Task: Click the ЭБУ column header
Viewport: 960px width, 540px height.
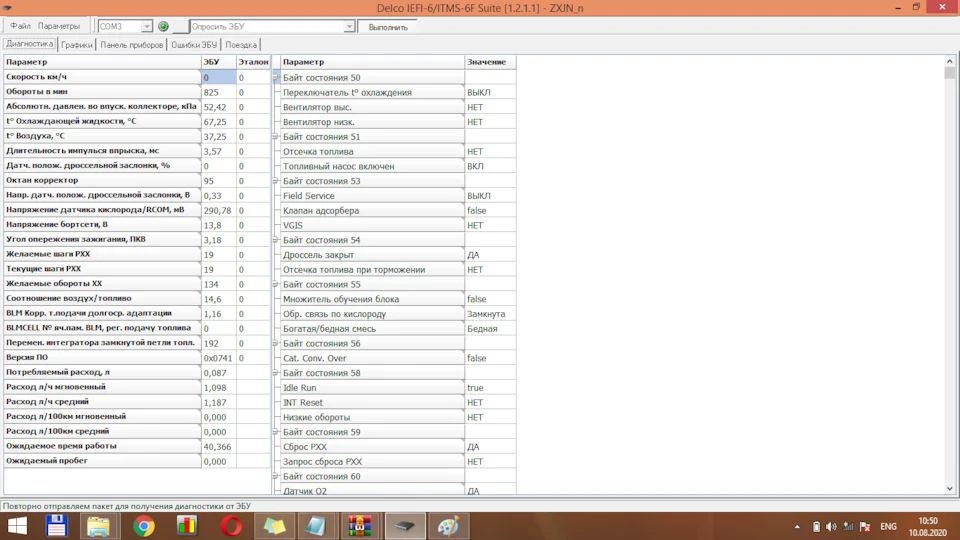Action: tap(219, 62)
